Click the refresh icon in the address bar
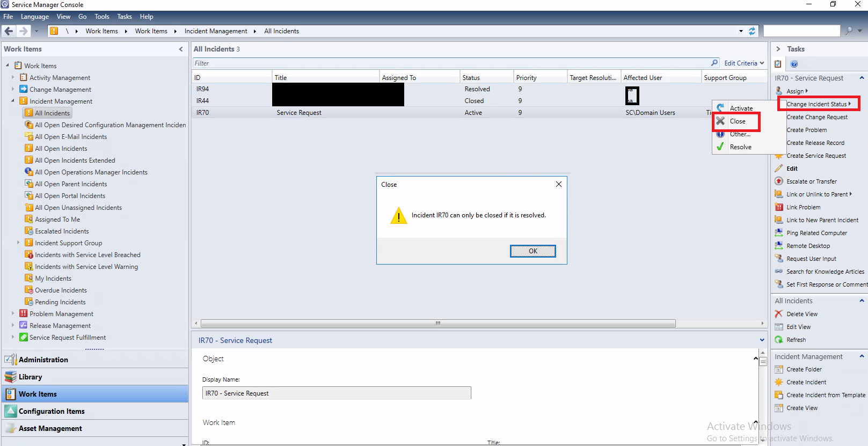Viewport: 868px width, 446px height. (x=752, y=31)
